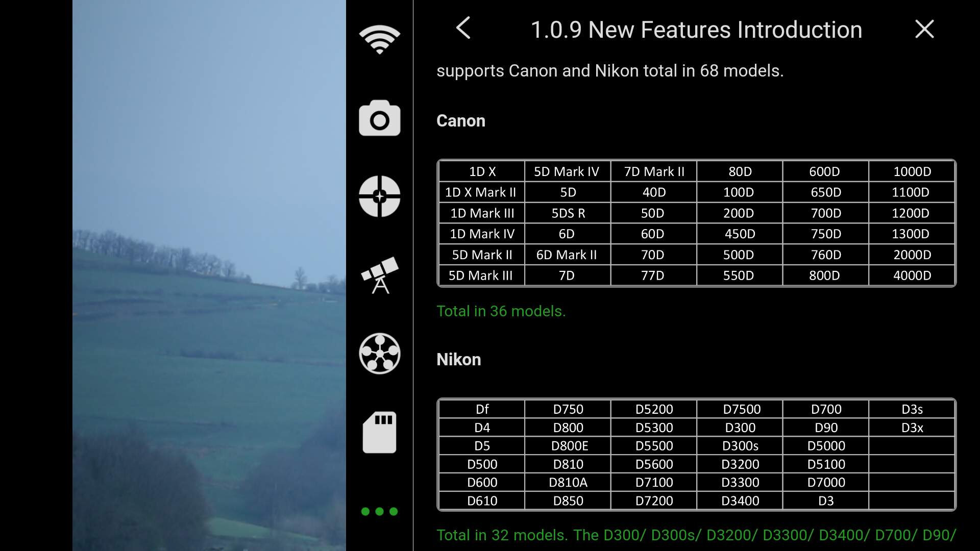Viewport: 980px width, 551px height.
Task: Select the 'D3s' Nikon cell
Action: (912, 409)
